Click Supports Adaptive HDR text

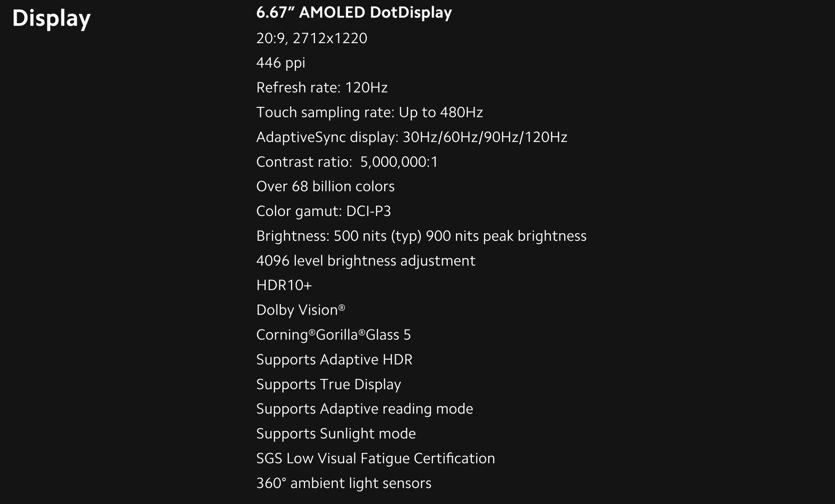(x=334, y=360)
